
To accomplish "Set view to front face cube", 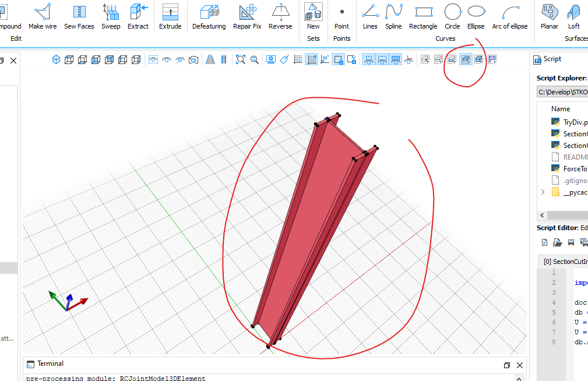I will pyautogui.click(x=96, y=59).
